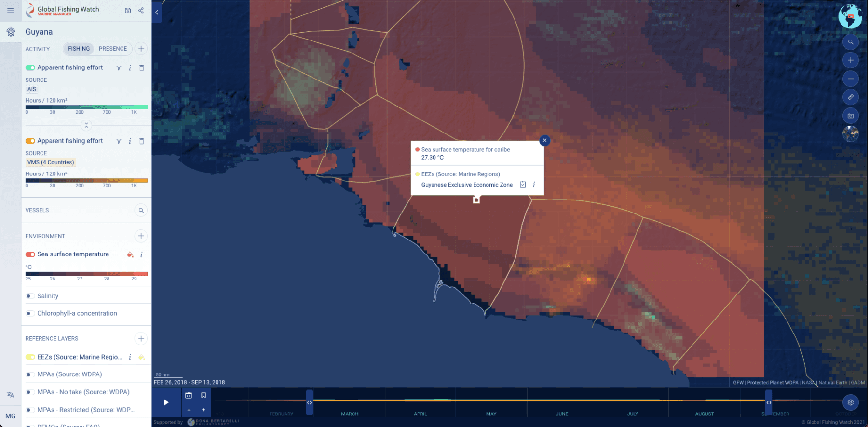The width and height of the screenshot is (868, 427).
Task: Toggle off the AIS Apparent fishing effort layer
Action: coord(30,68)
